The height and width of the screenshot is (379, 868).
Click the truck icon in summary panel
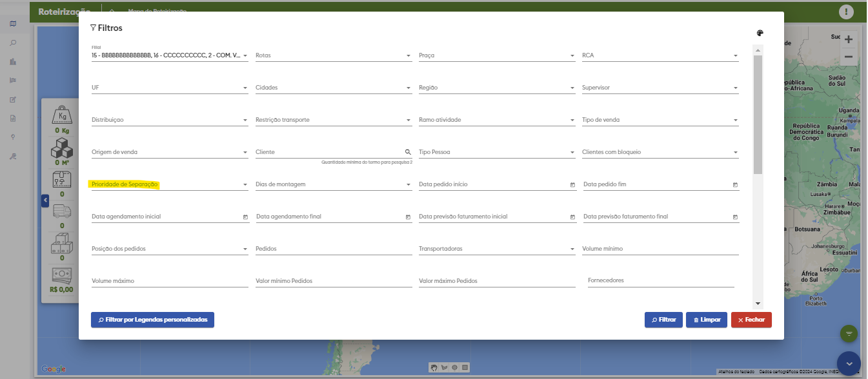point(62,212)
